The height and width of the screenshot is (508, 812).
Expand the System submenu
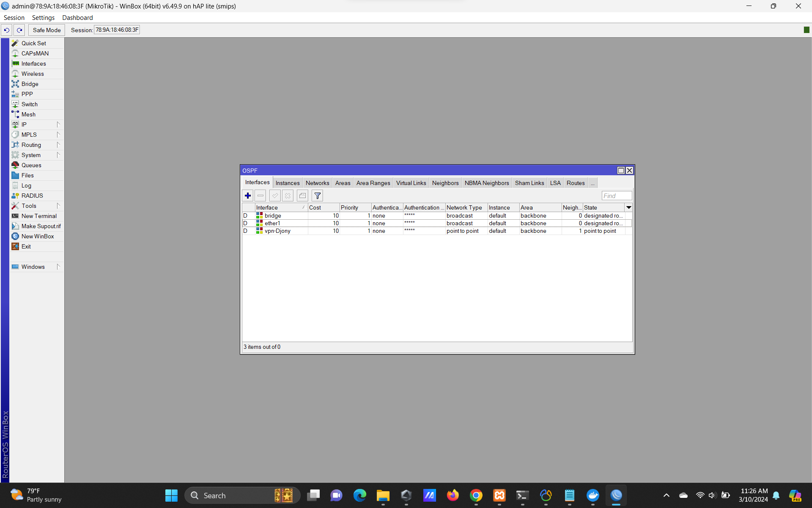37,155
